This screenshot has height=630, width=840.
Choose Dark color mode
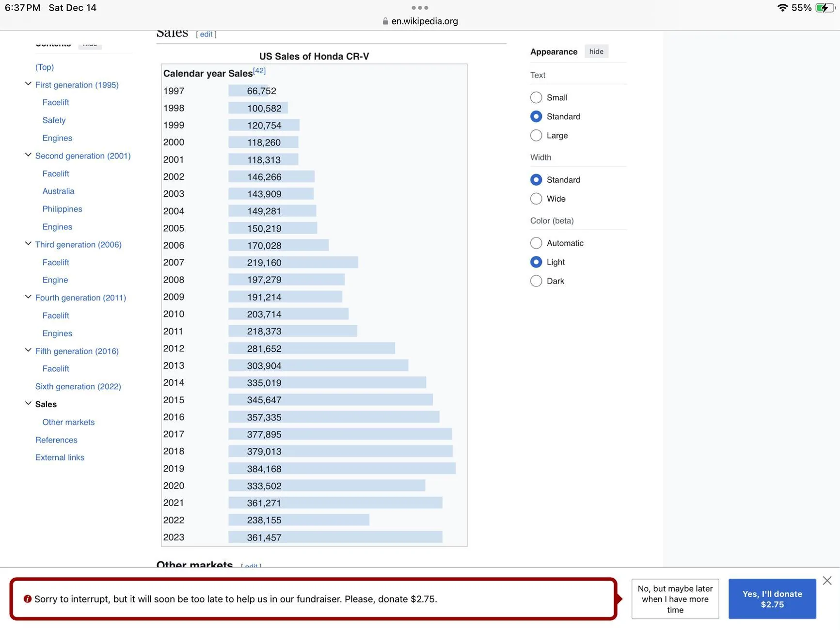536,281
